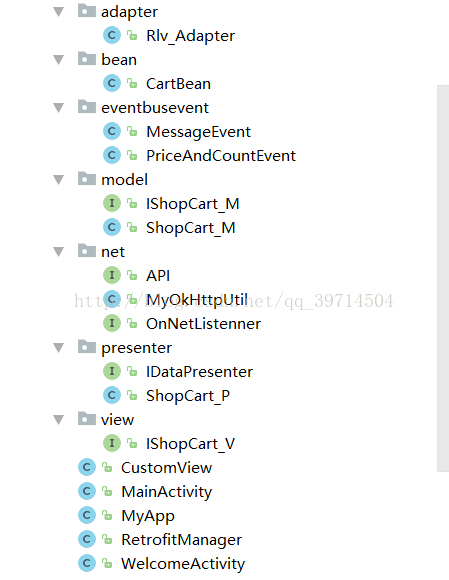Click the interface icon of IDataPresenter
Screen dimensions: 449x580
pos(112,371)
